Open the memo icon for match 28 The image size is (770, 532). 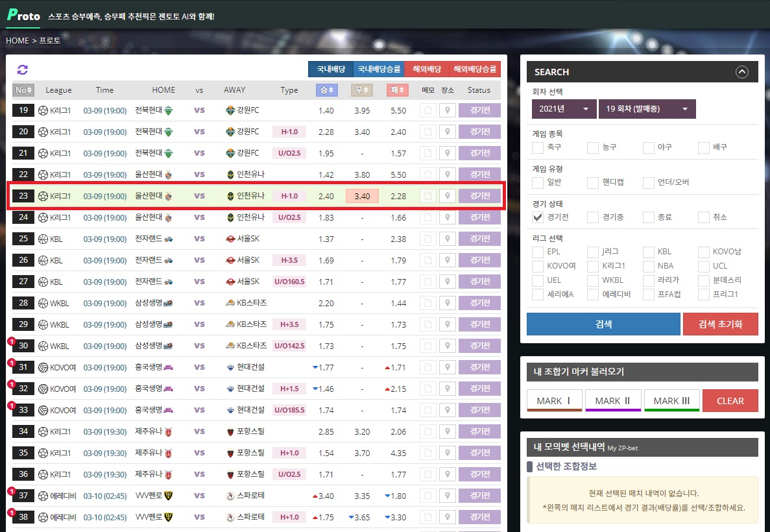click(427, 304)
